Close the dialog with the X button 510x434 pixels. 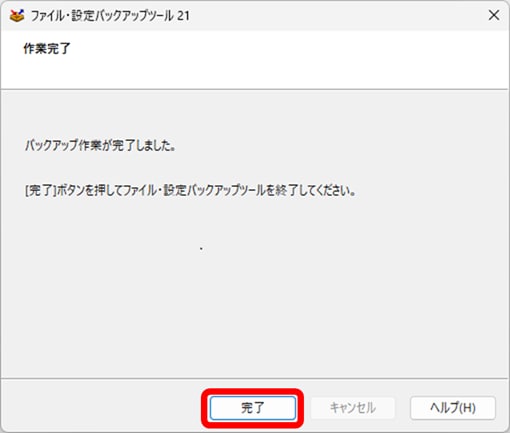click(494, 15)
